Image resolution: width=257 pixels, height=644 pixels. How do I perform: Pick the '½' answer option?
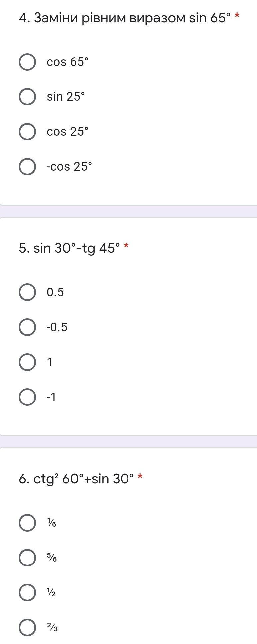[27, 592]
